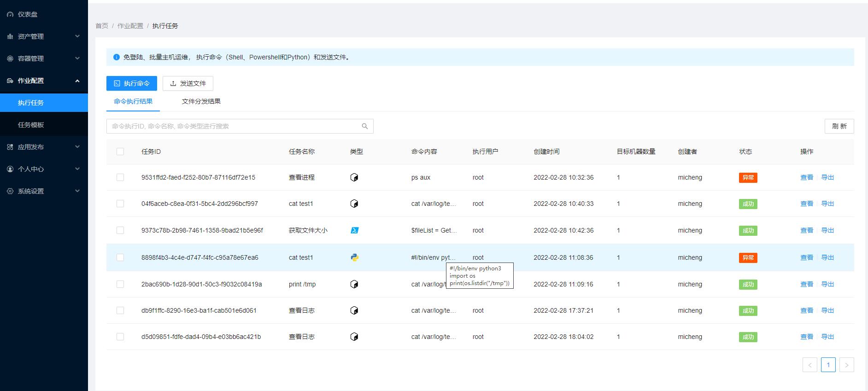Click the 应用发布 grid icon
Image resolution: width=868 pixels, height=391 pixels.
coord(10,147)
